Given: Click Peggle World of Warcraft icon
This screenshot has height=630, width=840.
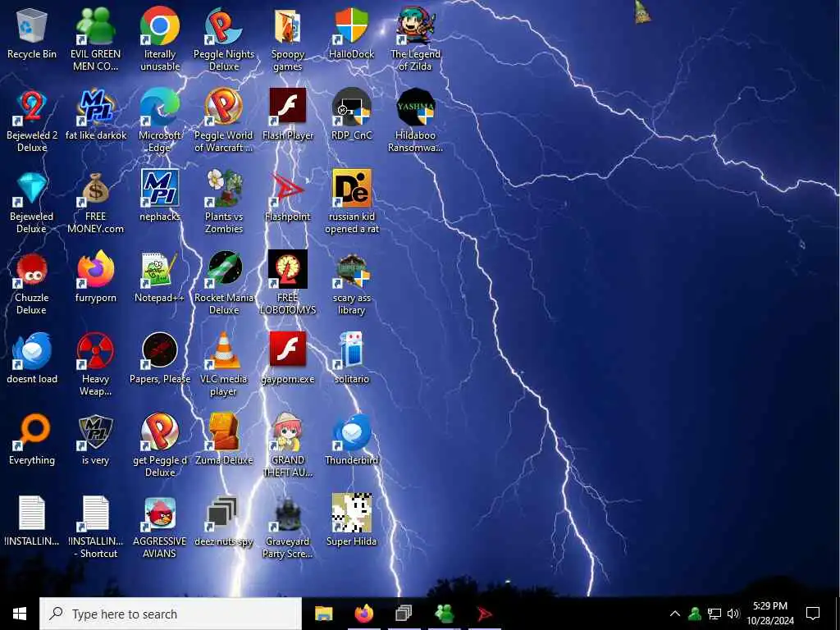Looking at the screenshot, I should (x=224, y=107).
